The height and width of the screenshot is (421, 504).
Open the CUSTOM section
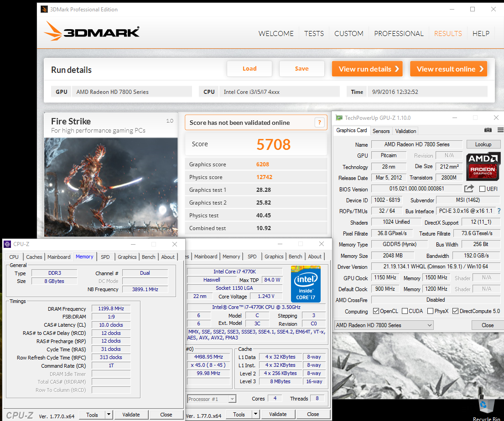pyautogui.click(x=349, y=33)
